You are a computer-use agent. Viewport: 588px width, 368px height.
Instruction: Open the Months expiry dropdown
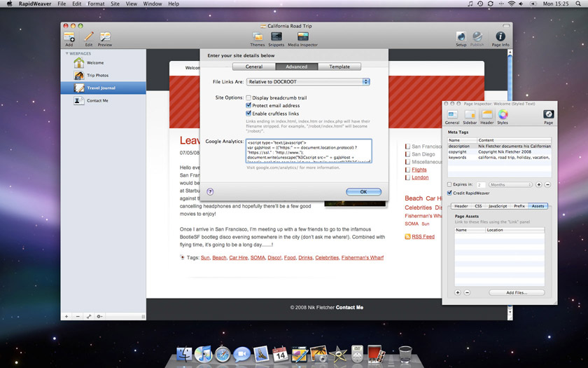click(x=510, y=184)
